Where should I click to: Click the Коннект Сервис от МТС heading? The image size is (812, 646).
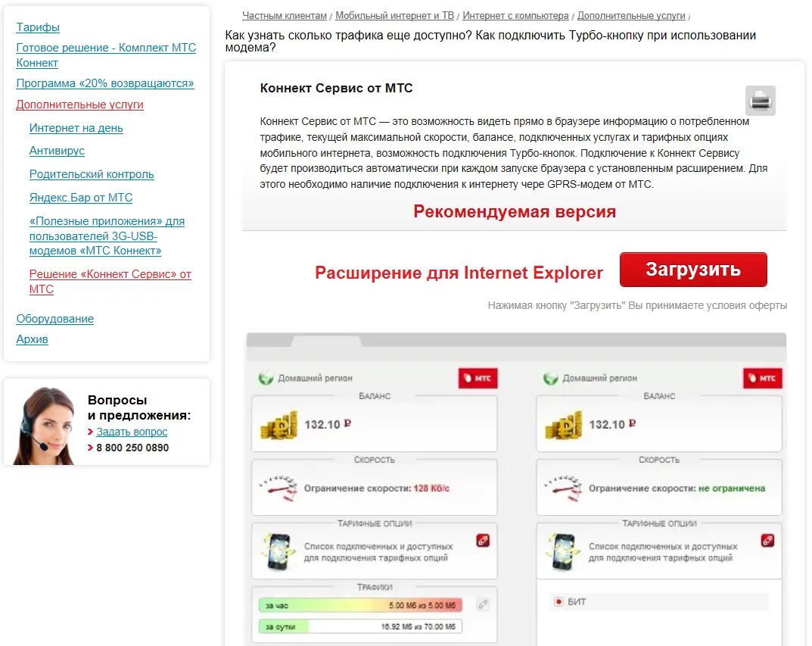[x=337, y=88]
